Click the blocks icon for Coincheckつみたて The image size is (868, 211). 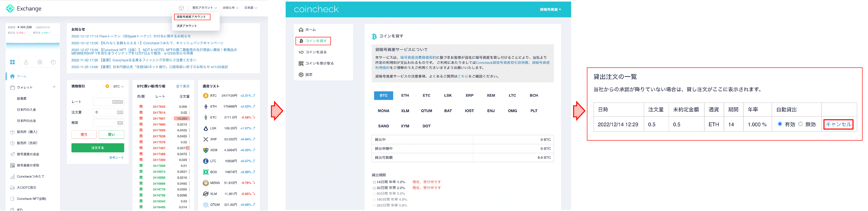(13, 176)
